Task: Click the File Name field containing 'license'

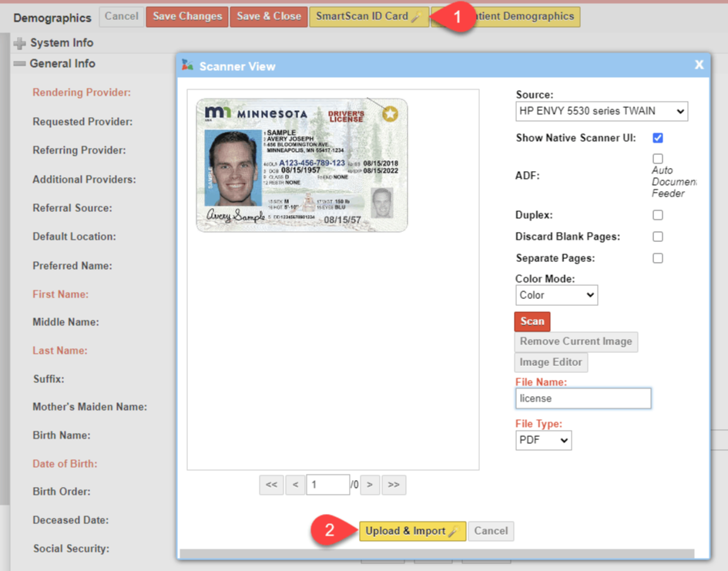Action: pyautogui.click(x=583, y=398)
